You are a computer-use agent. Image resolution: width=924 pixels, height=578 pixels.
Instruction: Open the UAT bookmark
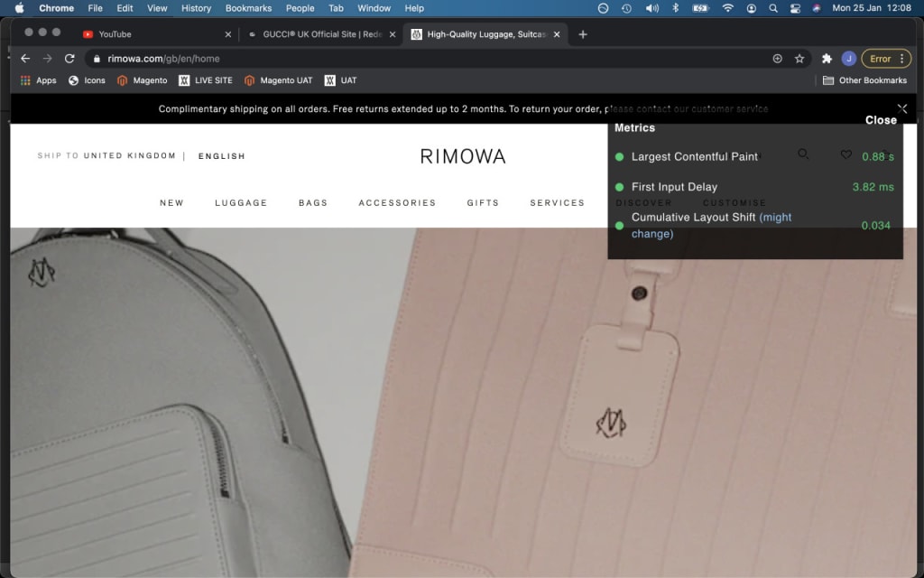point(340,80)
